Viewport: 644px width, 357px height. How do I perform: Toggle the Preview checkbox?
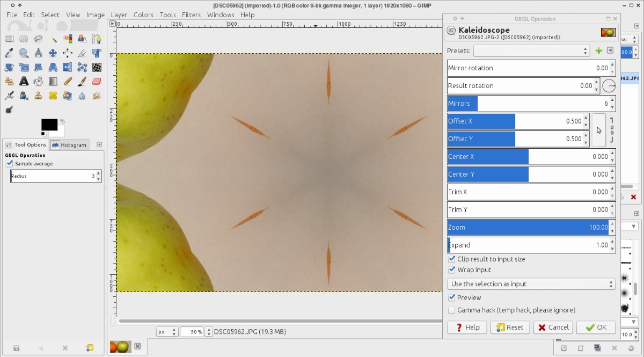[452, 298]
